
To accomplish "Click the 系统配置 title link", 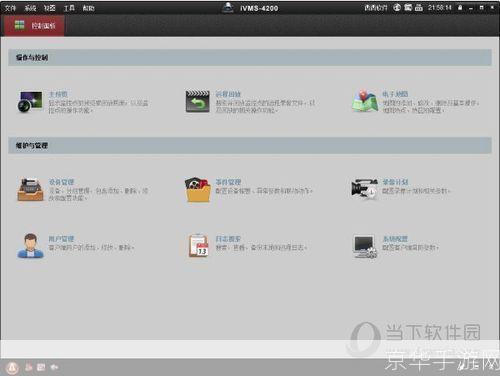I will tap(395, 239).
